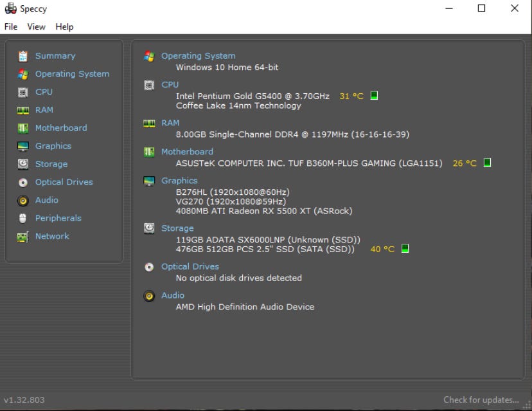Show the RAM section from sidebar
The width and height of the screenshot is (532, 411).
pyautogui.click(x=44, y=110)
